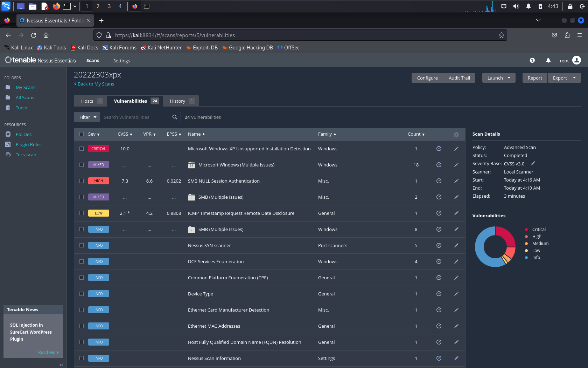Open the root user account avatar
Viewport: 588px width, 368px height.
click(576, 60)
